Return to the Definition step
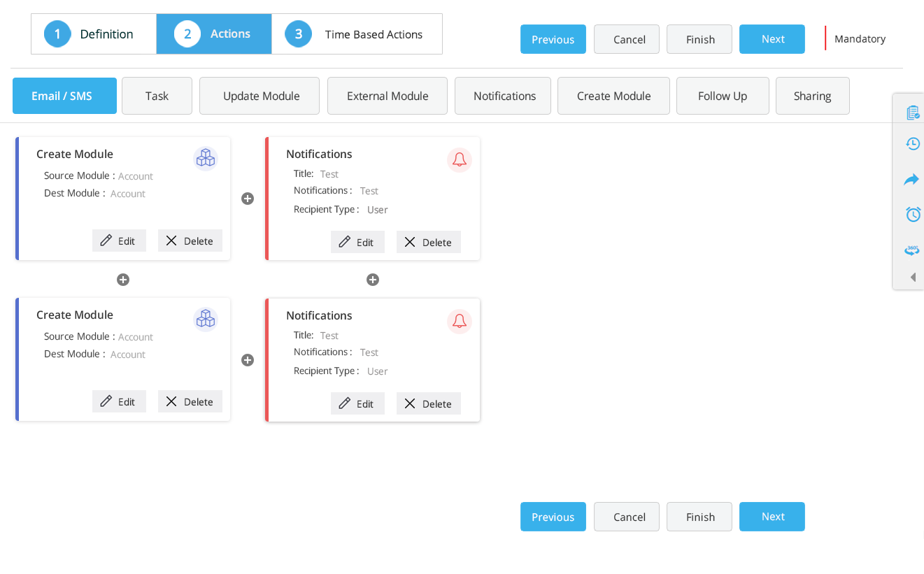The image size is (924, 574). point(93,34)
